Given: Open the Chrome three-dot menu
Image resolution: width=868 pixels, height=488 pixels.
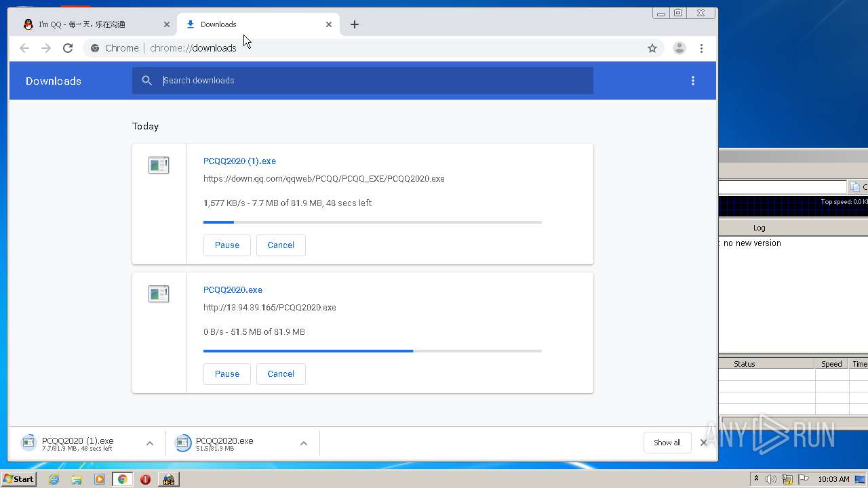Looking at the screenshot, I should tap(701, 48).
